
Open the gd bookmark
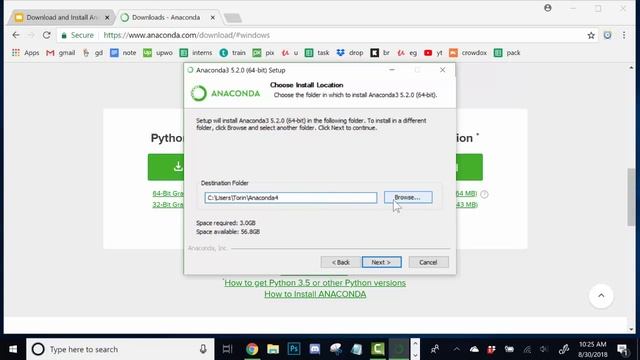93,53
